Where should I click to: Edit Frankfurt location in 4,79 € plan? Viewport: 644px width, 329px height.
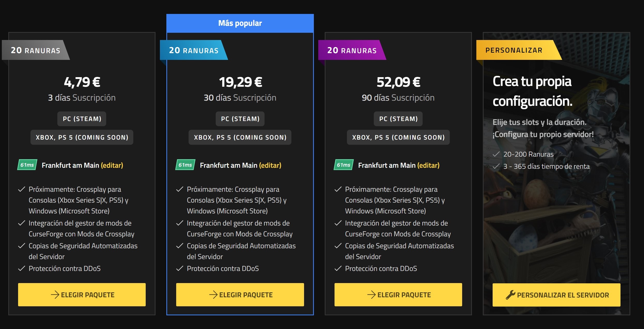click(112, 165)
